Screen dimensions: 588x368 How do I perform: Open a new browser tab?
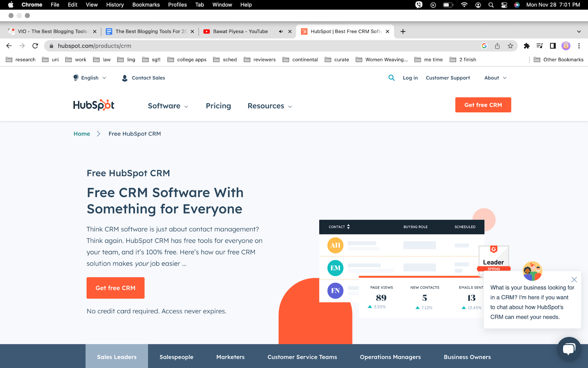[403, 31]
